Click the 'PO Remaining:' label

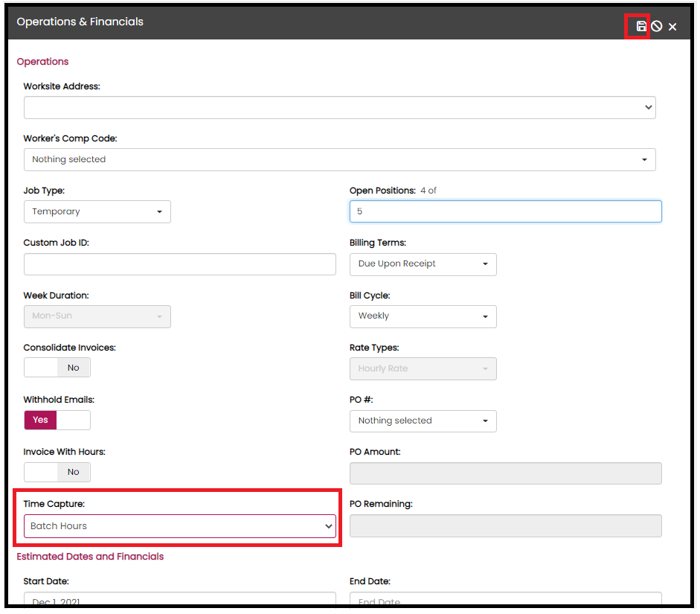(x=381, y=504)
